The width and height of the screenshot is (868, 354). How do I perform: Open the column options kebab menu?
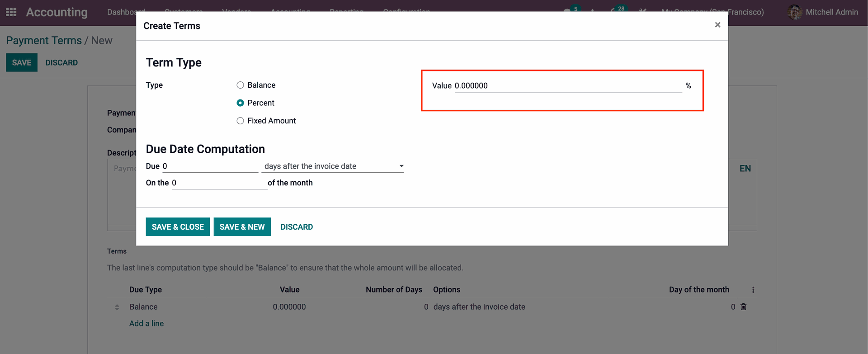tap(753, 290)
